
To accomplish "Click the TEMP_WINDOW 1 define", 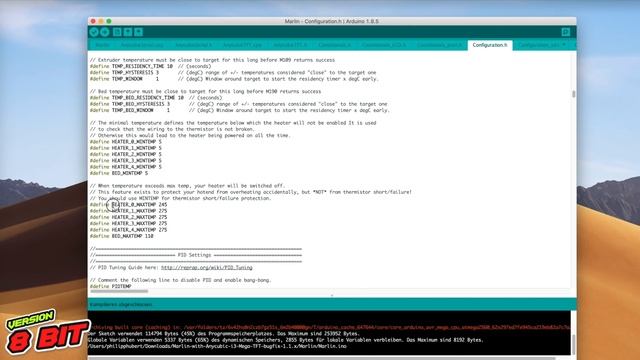I will click(x=124, y=79).
